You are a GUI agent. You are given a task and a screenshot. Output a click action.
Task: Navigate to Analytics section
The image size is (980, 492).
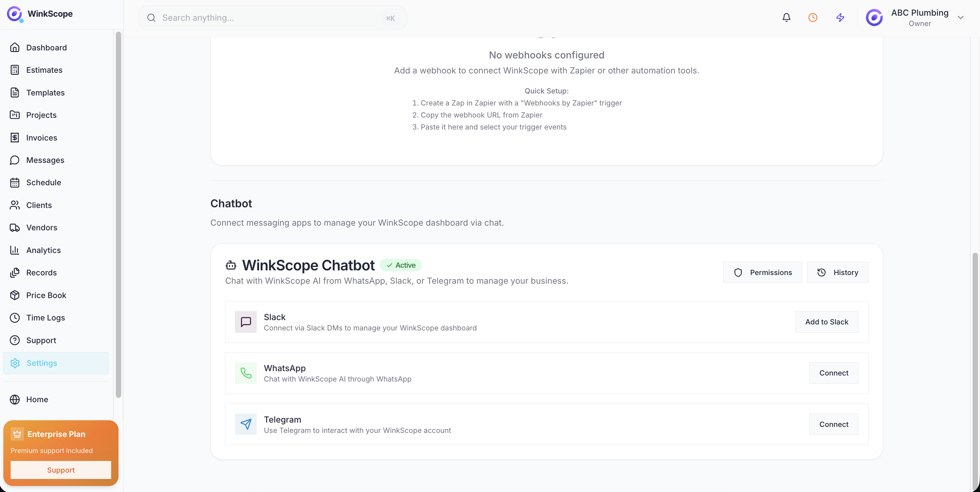[x=56, y=250]
